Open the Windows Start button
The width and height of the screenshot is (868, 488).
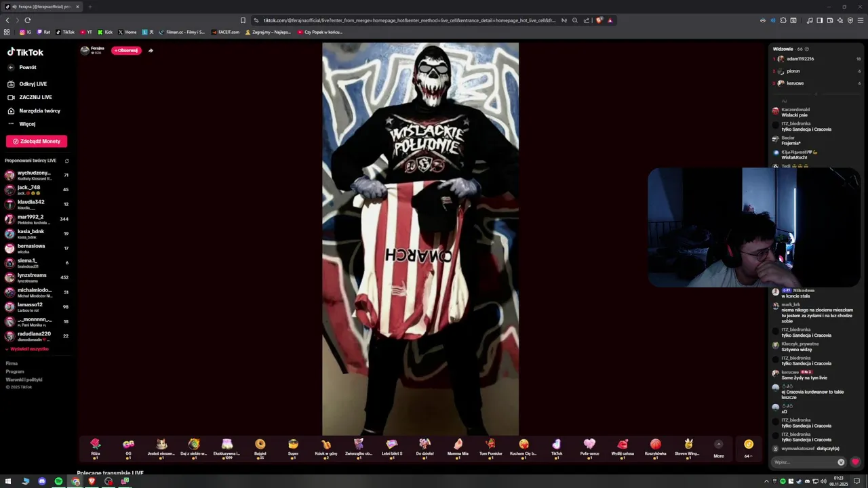pos(9,481)
